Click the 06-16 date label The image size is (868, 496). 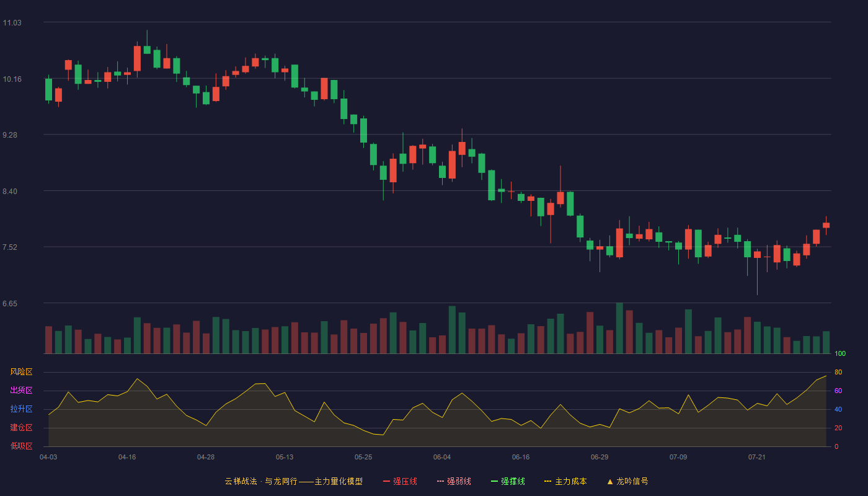point(521,457)
